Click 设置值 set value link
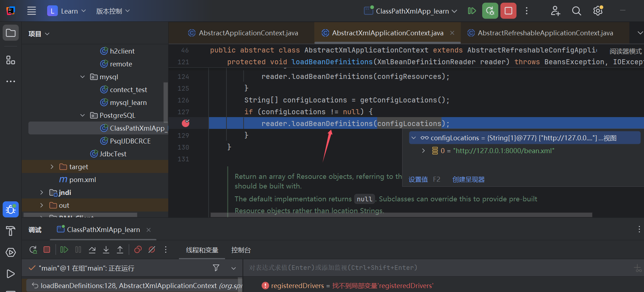The height and width of the screenshot is (292, 644). coord(418,180)
